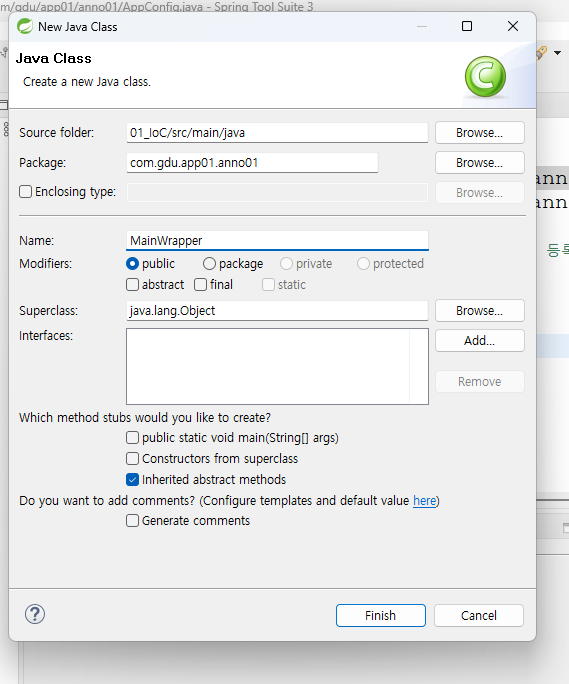
Task: Open toolbar dropdown arrow behind dialog
Action: [x=557, y=53]
